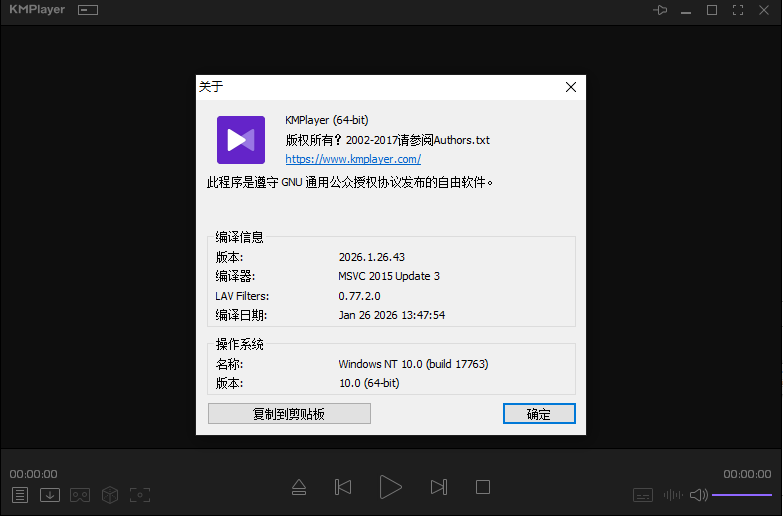Click the KMPlayer logo in title bar
Image resolution: width=783 pixels, height=517 pixels.
coord(37,9)
